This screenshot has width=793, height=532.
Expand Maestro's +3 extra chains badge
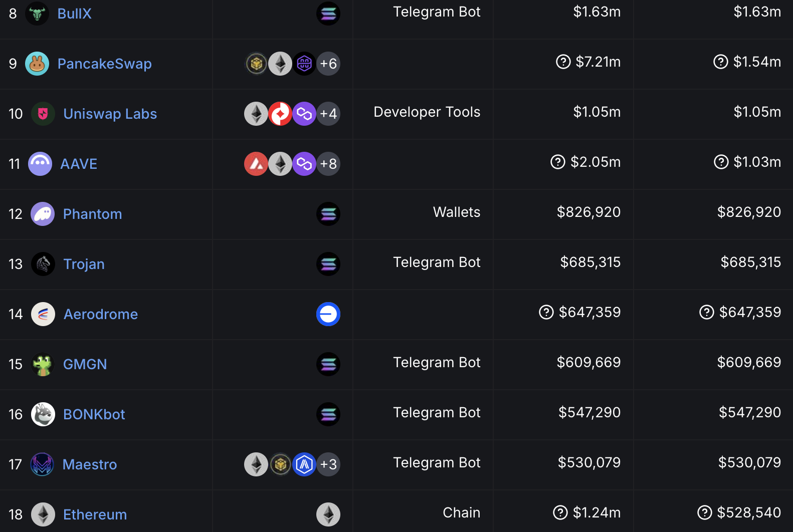(328, 464)
